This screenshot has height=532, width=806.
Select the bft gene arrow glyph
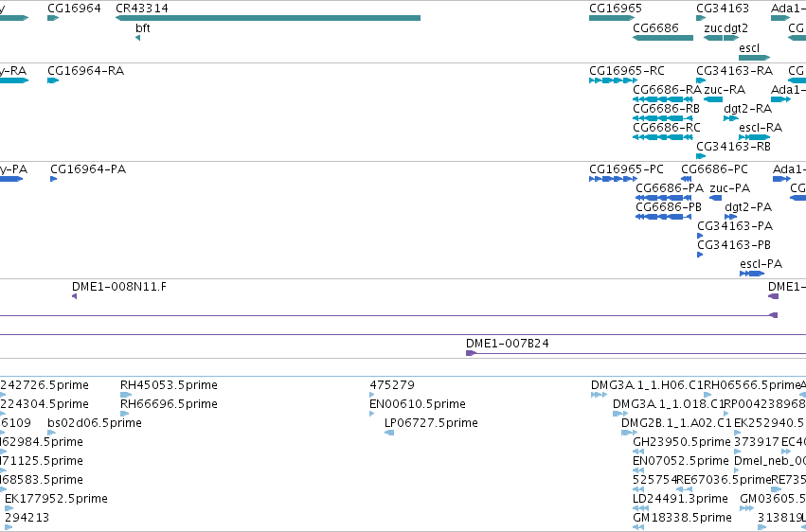[137, 38]
